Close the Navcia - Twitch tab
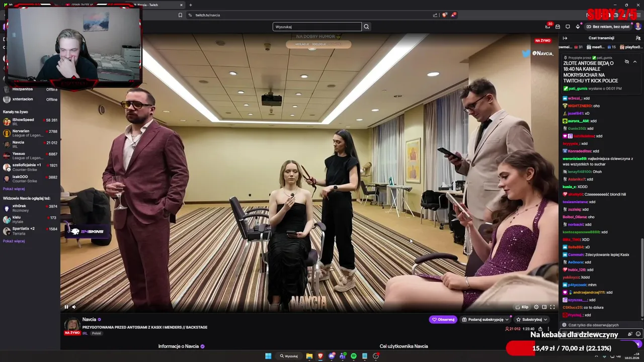This screenshot has height=362, width=644. 181,5
